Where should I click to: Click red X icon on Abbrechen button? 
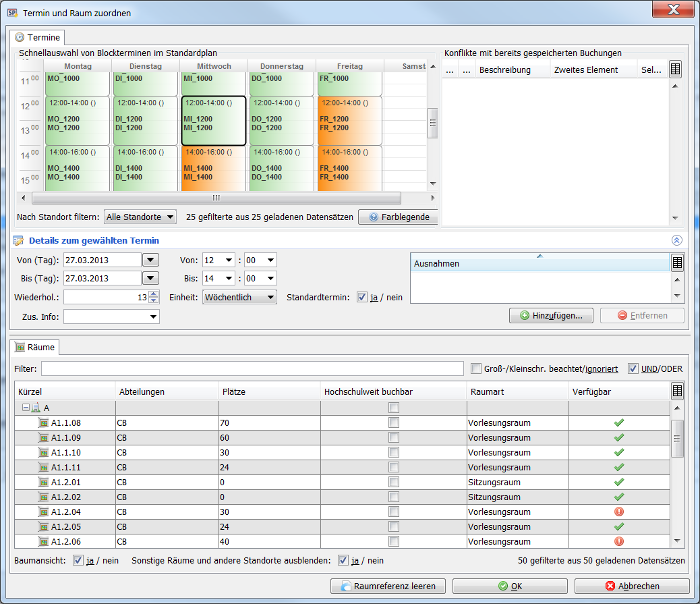610,586
